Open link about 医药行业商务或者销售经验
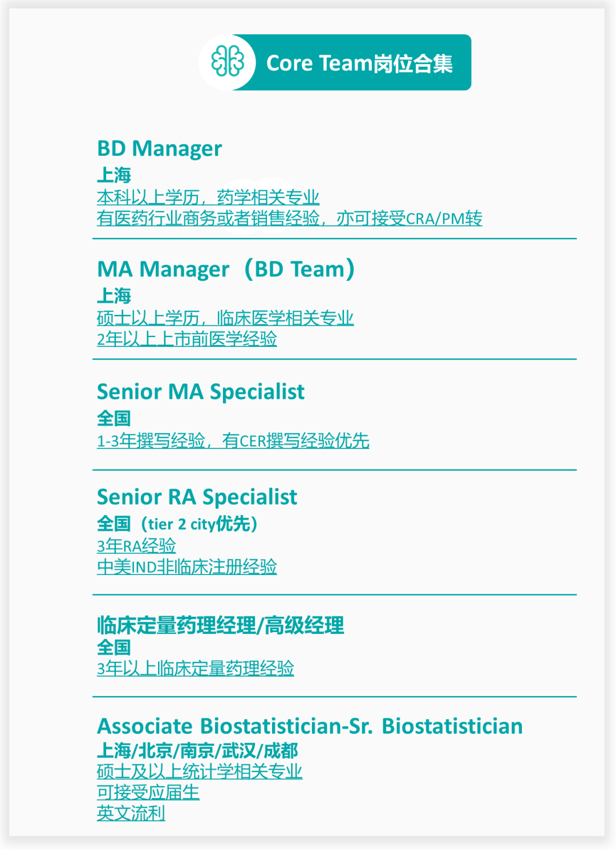 point(289,218)
